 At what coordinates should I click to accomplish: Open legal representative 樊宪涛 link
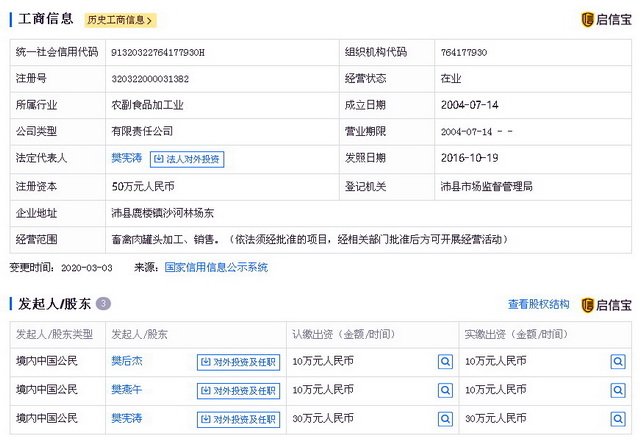pyautogui.click(x=126, y=158)
